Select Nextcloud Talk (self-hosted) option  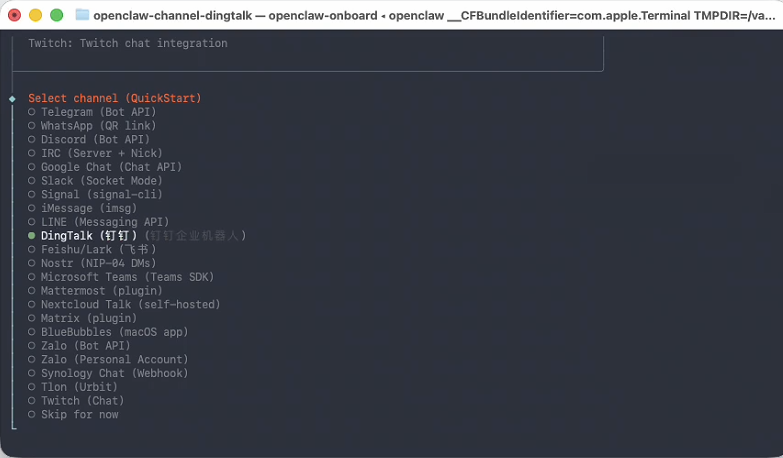130,304
